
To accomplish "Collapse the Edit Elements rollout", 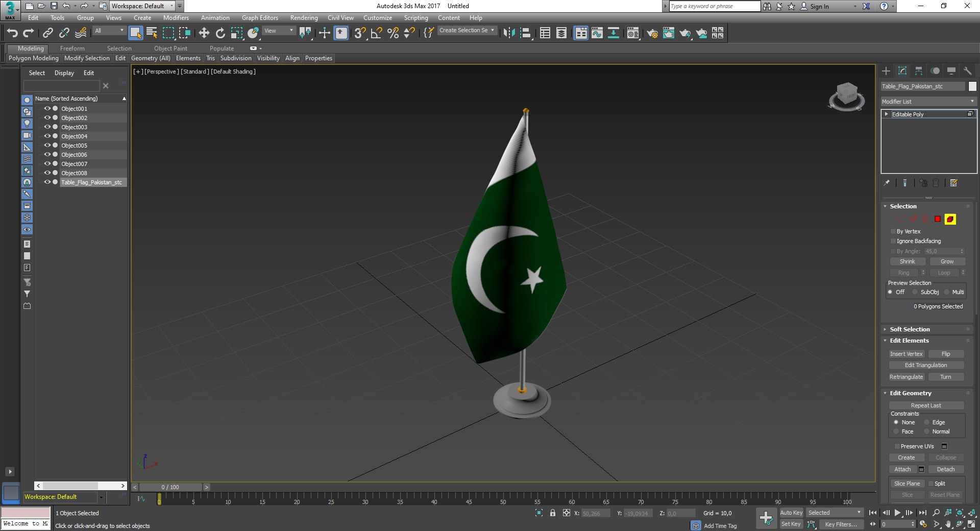I will [909, 341].
